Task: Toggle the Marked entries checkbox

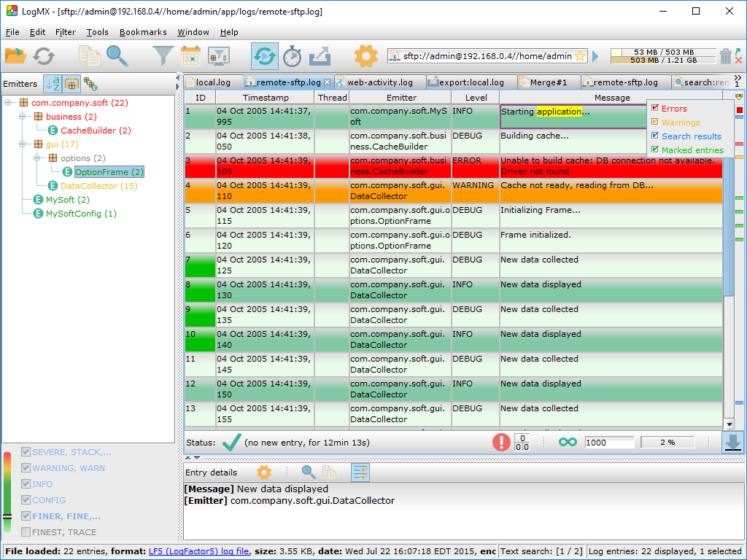Action: [655, 149]
